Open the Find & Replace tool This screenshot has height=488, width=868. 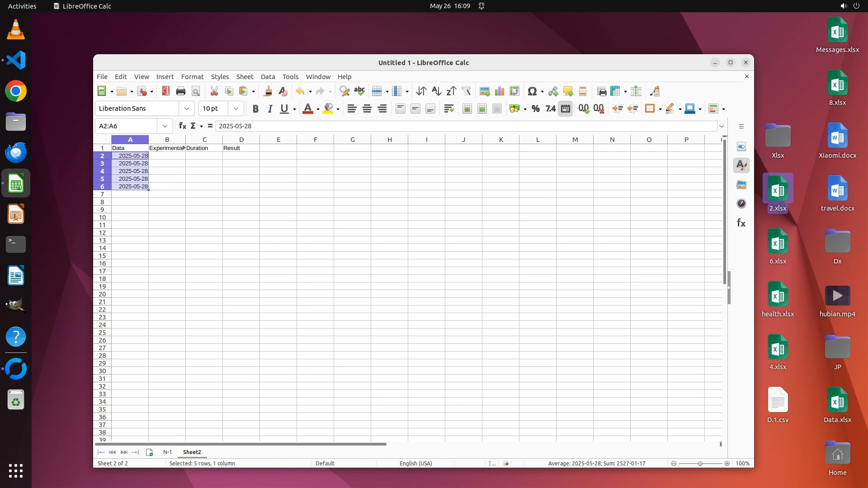344,91
